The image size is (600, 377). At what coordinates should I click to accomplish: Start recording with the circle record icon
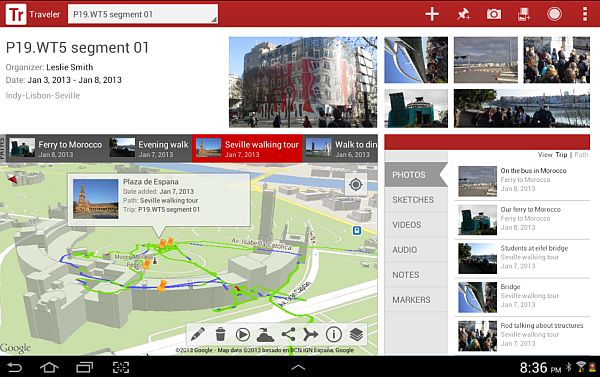point(554,14)
